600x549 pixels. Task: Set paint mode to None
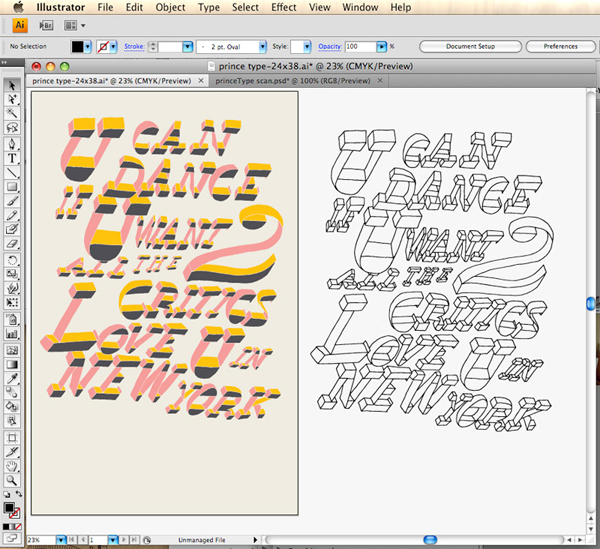click(x=18, y=527)
